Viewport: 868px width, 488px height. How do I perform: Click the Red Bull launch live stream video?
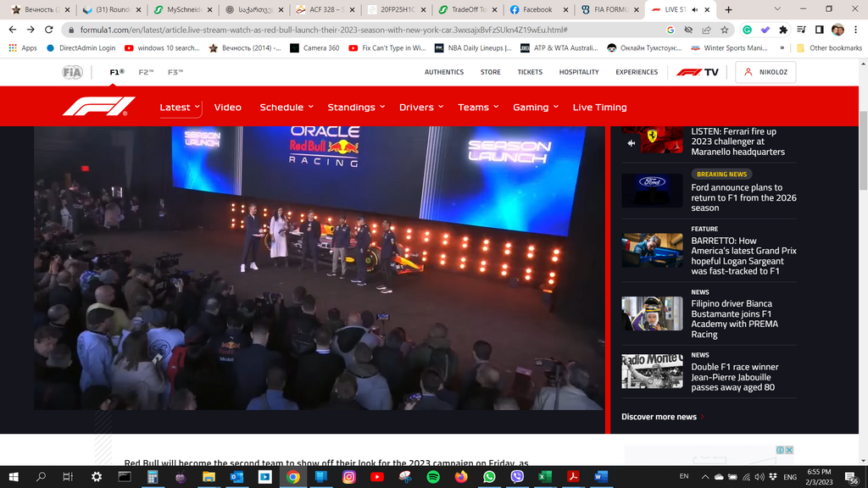point(320,268)
